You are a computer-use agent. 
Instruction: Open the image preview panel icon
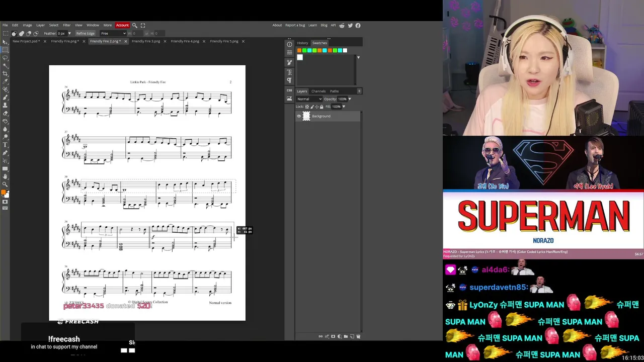289,99
